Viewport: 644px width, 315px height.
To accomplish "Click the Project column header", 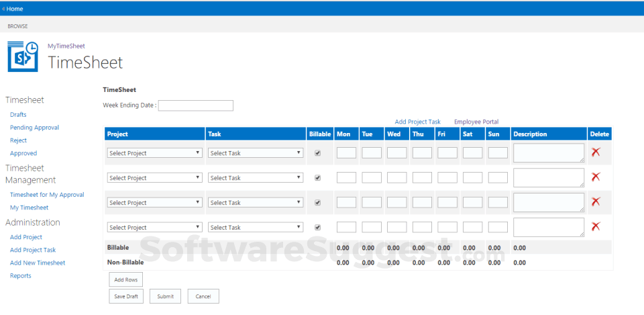I will pyautogui.click(x=154, y=134).
